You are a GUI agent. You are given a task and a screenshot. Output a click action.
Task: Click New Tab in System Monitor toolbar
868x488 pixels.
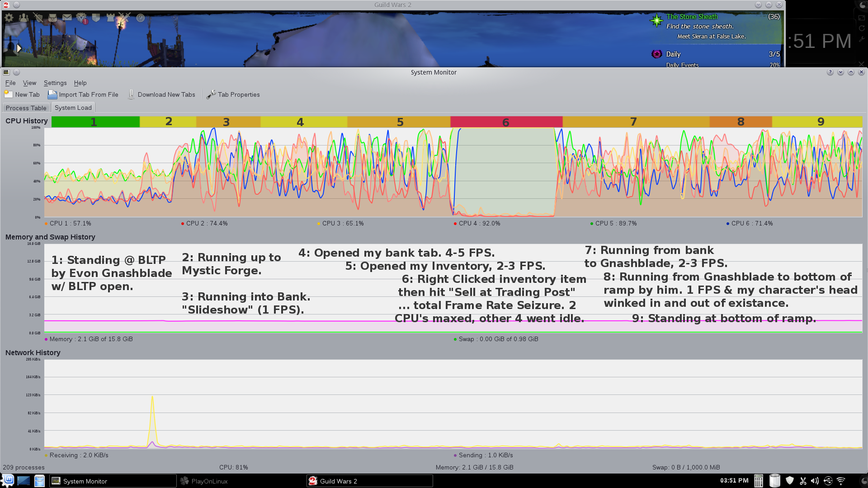coord(22,94)
